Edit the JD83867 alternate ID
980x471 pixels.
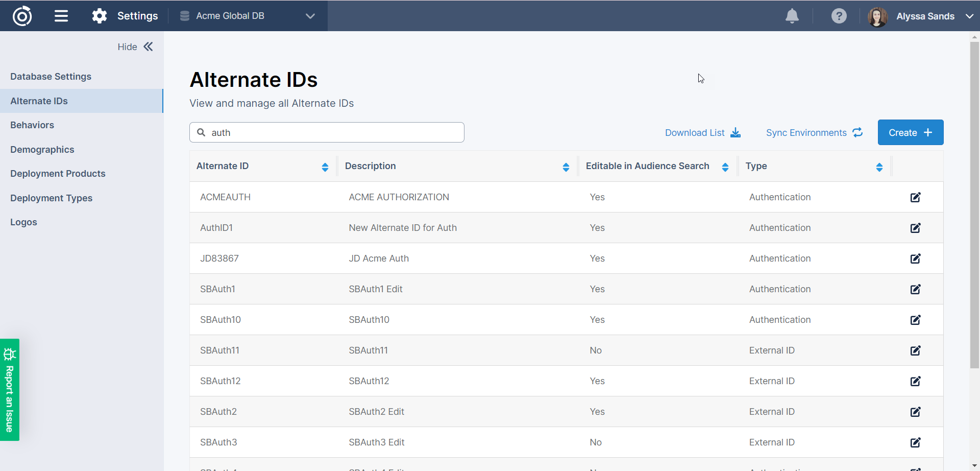pos(915,258)
